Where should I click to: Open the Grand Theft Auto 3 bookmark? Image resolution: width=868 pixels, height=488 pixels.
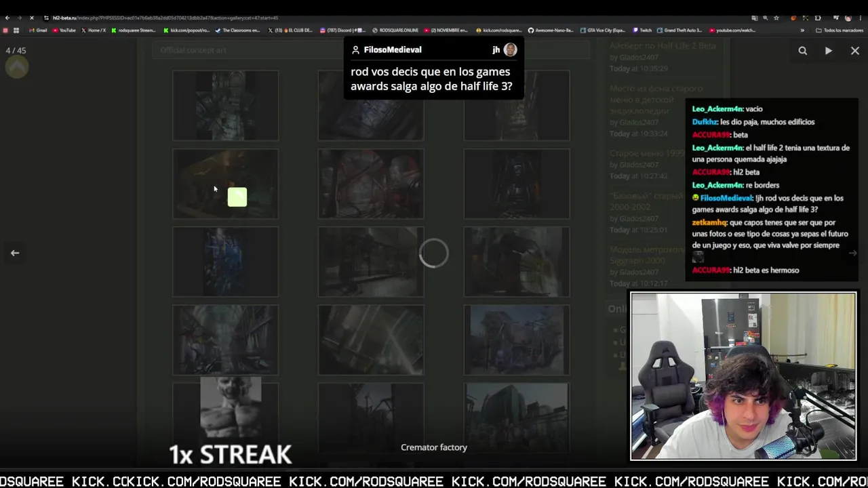click(679, 30)
